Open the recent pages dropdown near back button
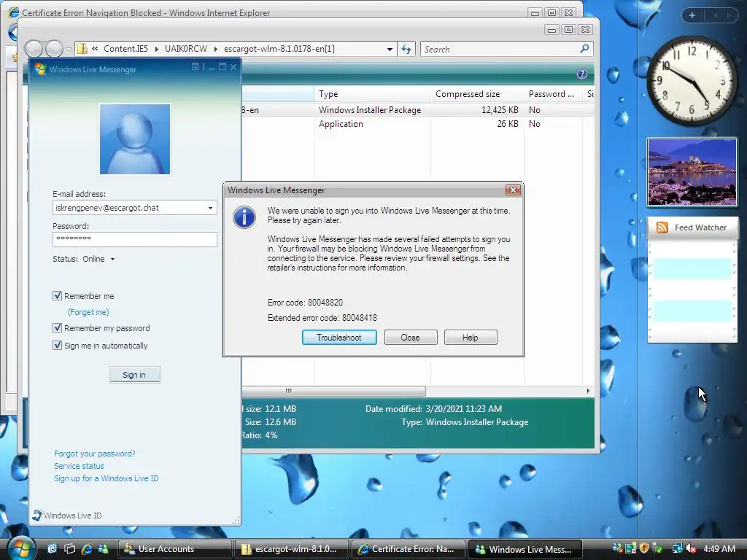 click(69, 49)
